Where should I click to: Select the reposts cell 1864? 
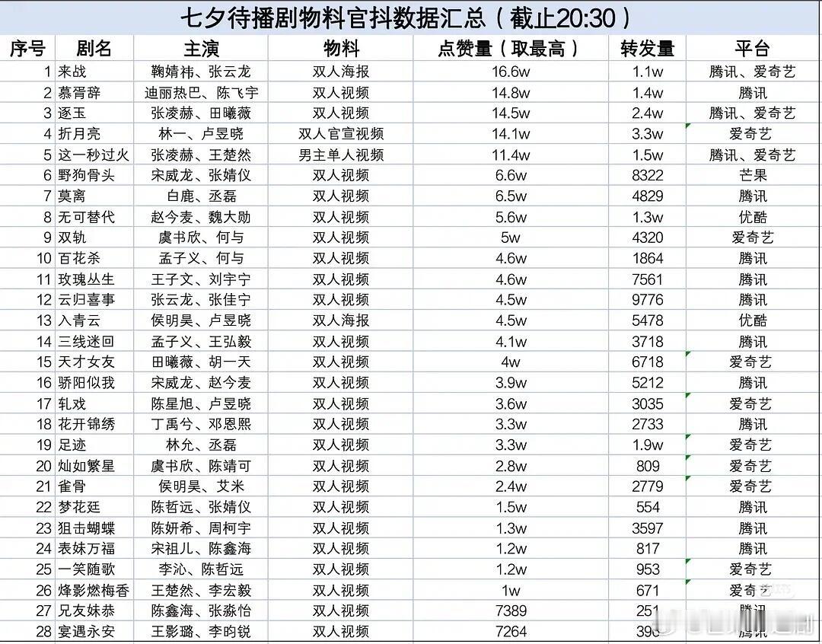(648, 258)
